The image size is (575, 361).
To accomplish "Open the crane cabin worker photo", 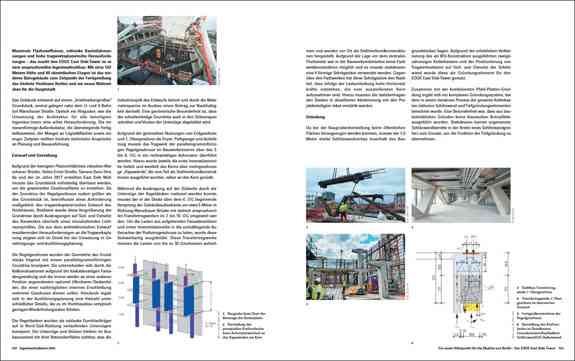I will [167, 51].
